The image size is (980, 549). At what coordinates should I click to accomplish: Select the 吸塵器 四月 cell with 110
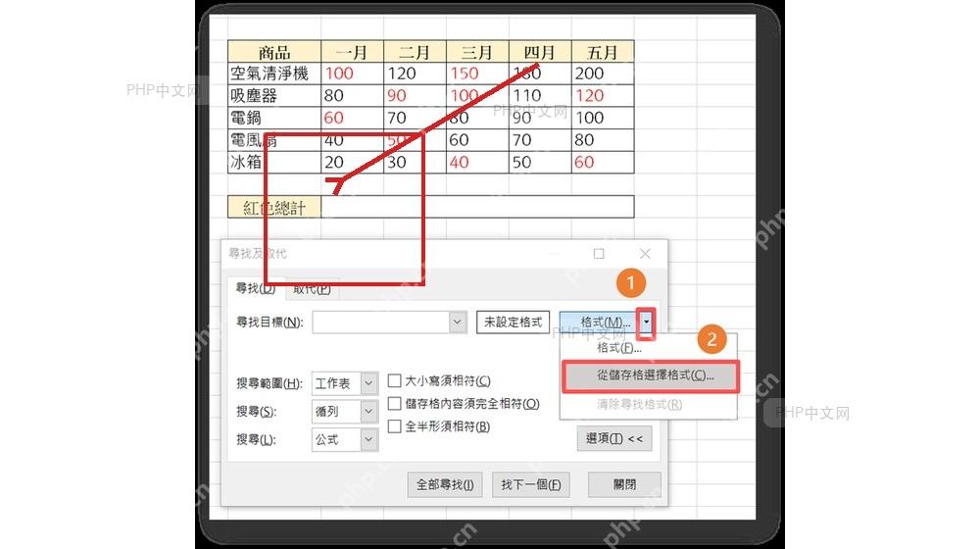[540, 95]
